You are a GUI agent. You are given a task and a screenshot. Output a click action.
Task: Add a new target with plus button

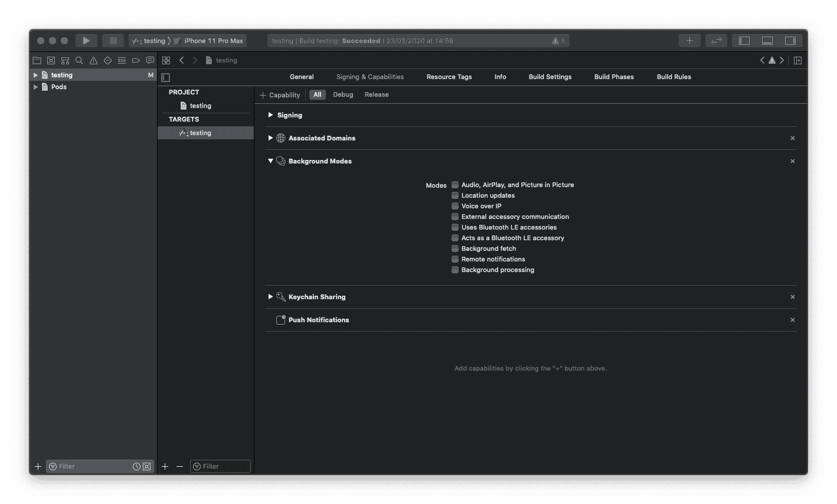coord(165,466)
